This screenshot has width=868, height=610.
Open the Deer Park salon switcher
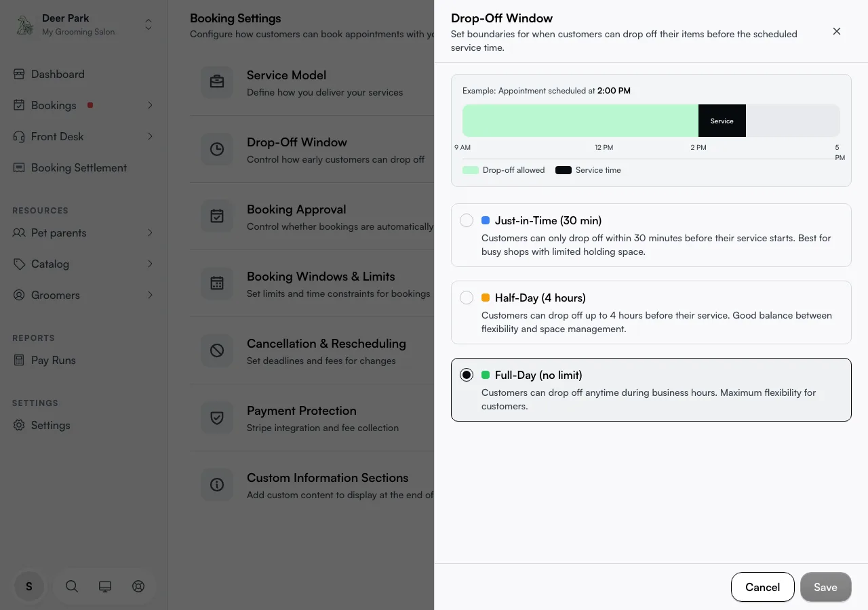point(149,25)
